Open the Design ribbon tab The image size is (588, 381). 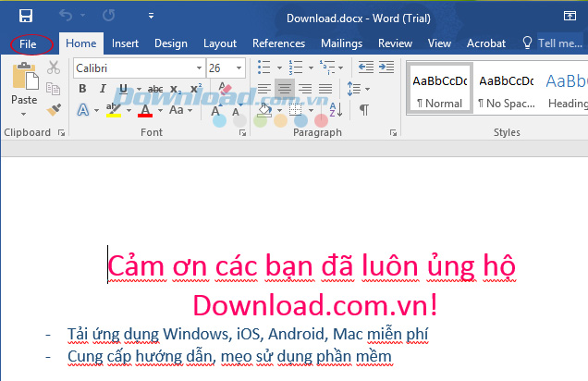tap(171, 43)
